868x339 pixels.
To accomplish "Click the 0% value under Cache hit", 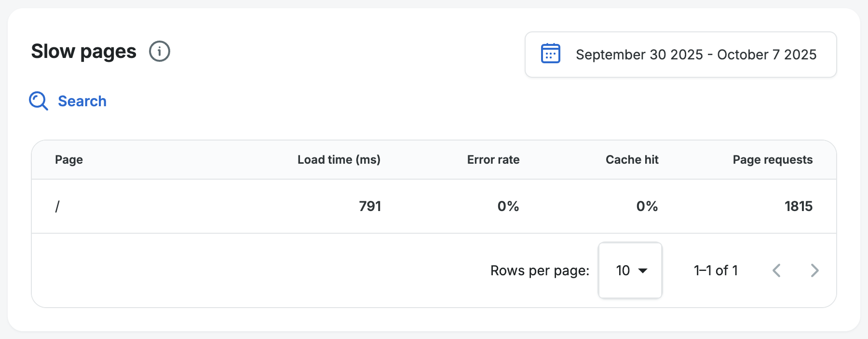I will pyautogui.click(x=647, y=207).
